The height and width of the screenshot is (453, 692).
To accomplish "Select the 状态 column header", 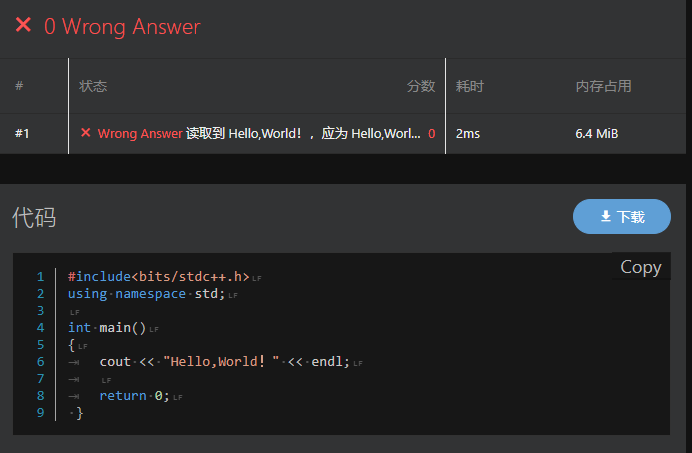I will 93,86.
